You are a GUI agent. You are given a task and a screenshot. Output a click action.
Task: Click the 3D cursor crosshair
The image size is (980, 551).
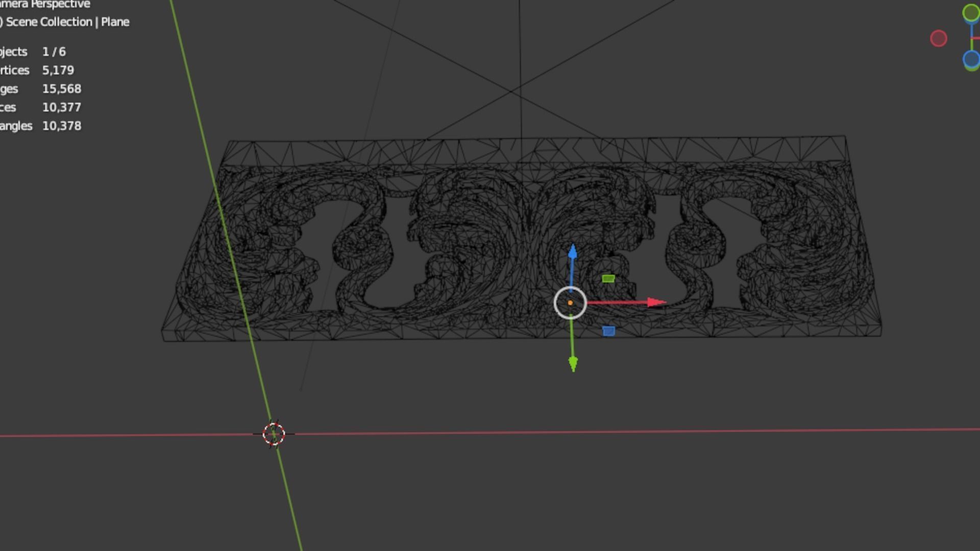[274, 434]
